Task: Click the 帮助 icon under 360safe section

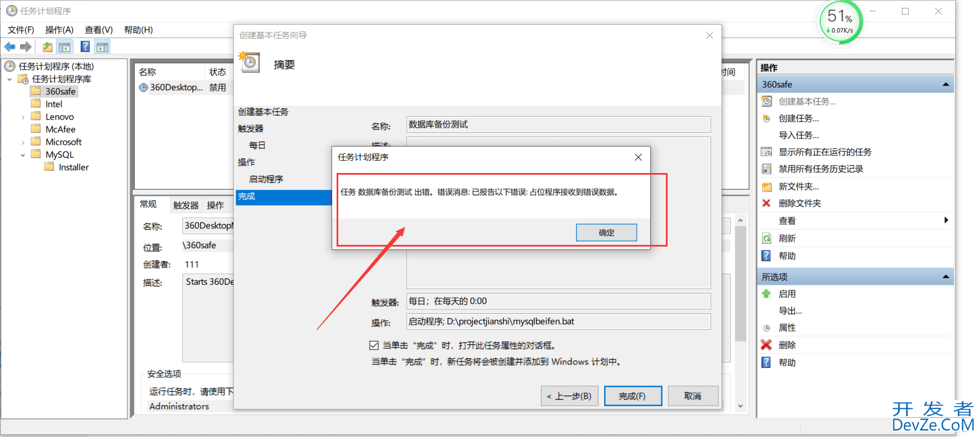Action: 766,256
